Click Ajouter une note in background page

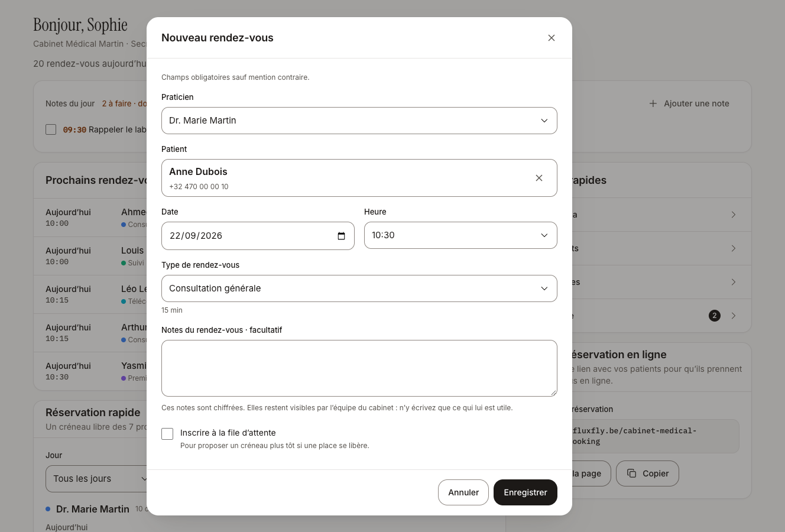(x=689, y=103)
